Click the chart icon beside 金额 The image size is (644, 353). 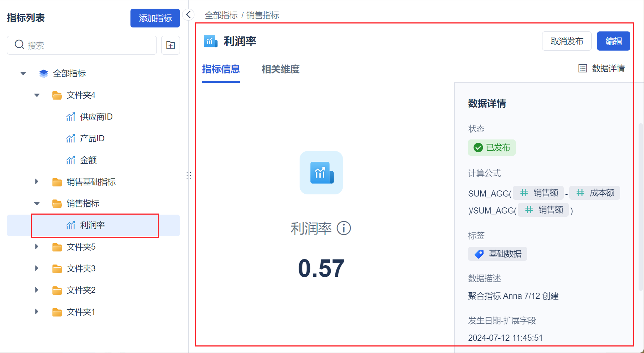click(71, 160)
